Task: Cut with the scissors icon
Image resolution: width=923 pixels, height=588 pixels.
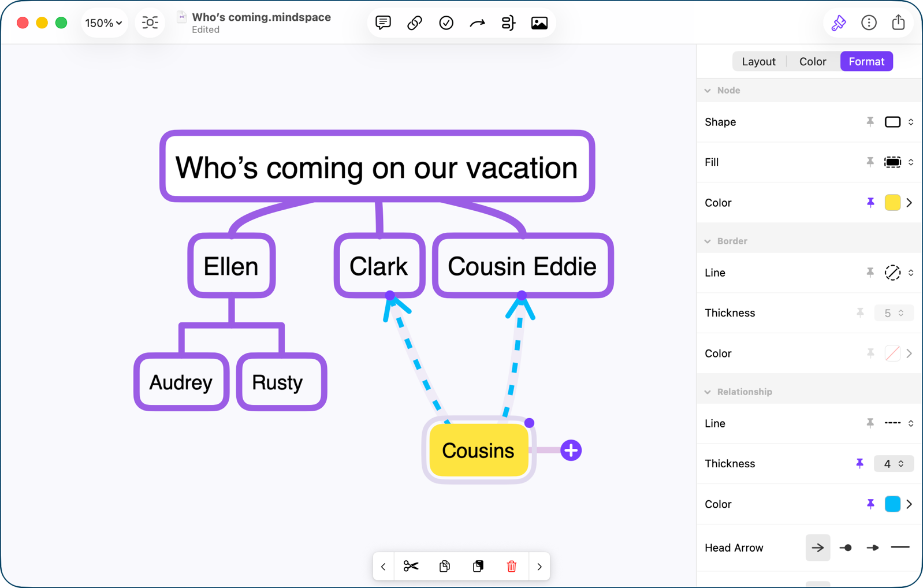Action: coord(411,567)
